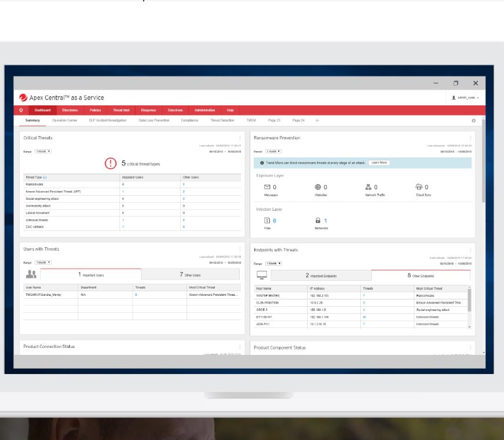The height and width of the screenshot is (440, 504).
Task: Click C&C callback Other Users count link
Action: point(184,227)
